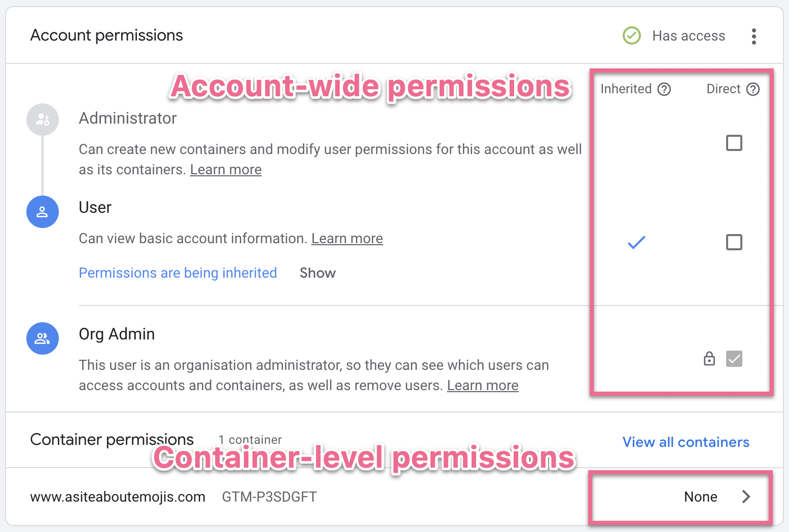Click the Inherited help question mark icon
The height and width of the screenshot is (532, 789).
(x=664, y=90)
